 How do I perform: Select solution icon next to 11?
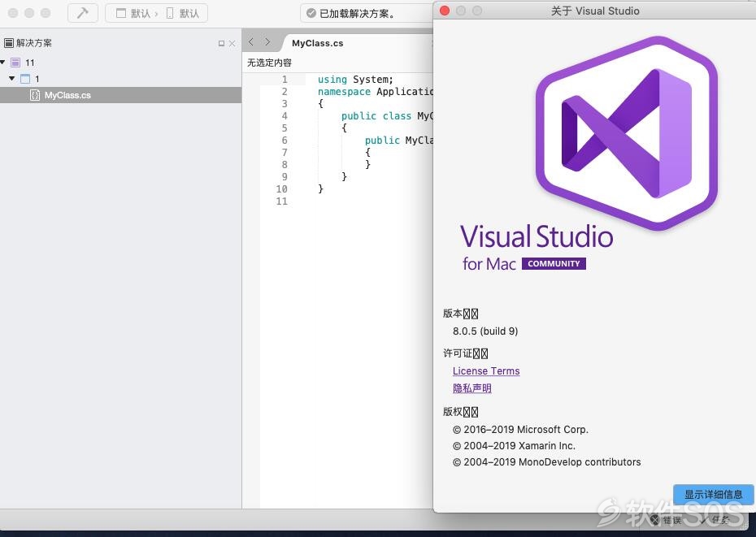point(15,63)
